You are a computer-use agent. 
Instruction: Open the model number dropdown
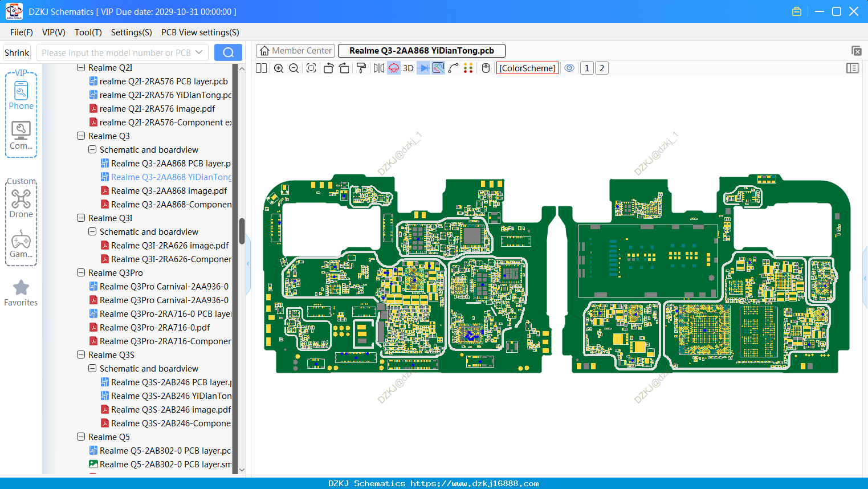(199, 52)
